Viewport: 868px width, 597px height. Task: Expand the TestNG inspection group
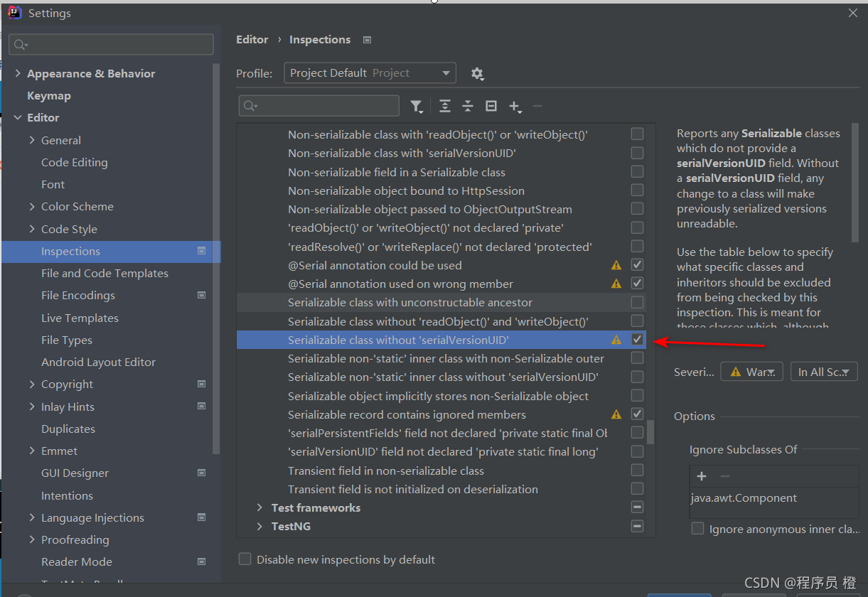(259, 526)
